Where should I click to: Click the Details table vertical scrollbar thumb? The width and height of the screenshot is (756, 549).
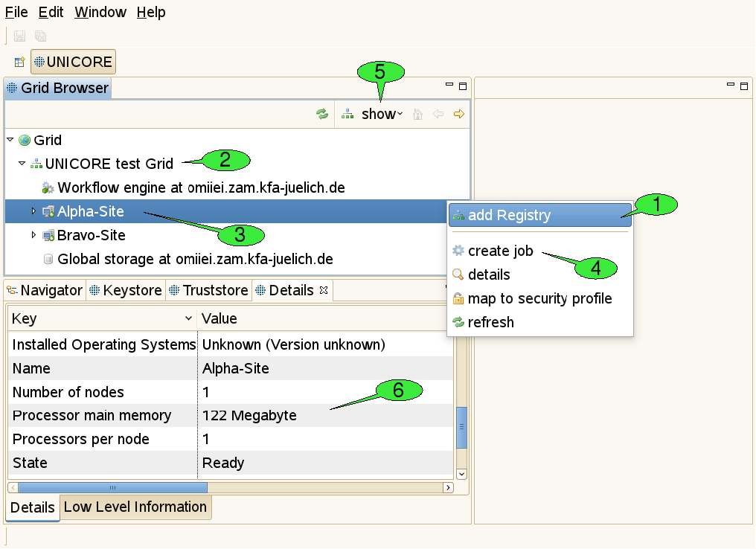(x=461, y=428)
